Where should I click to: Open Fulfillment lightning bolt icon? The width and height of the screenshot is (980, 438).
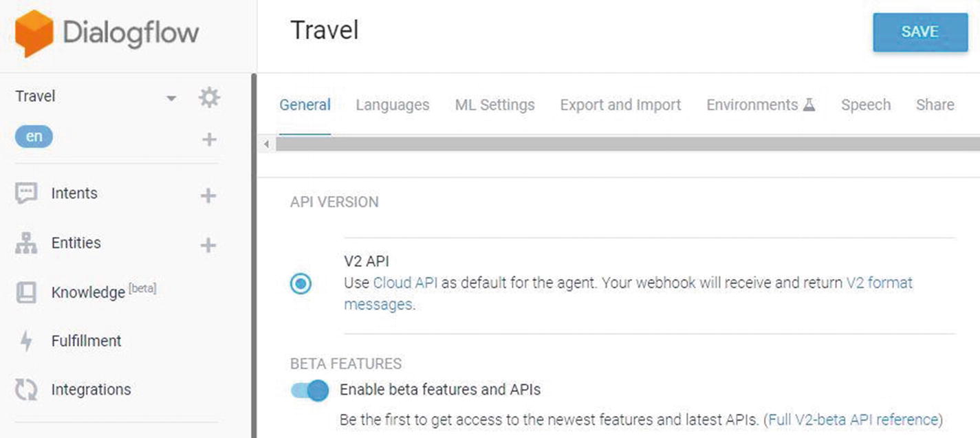(x=26, y=341)
